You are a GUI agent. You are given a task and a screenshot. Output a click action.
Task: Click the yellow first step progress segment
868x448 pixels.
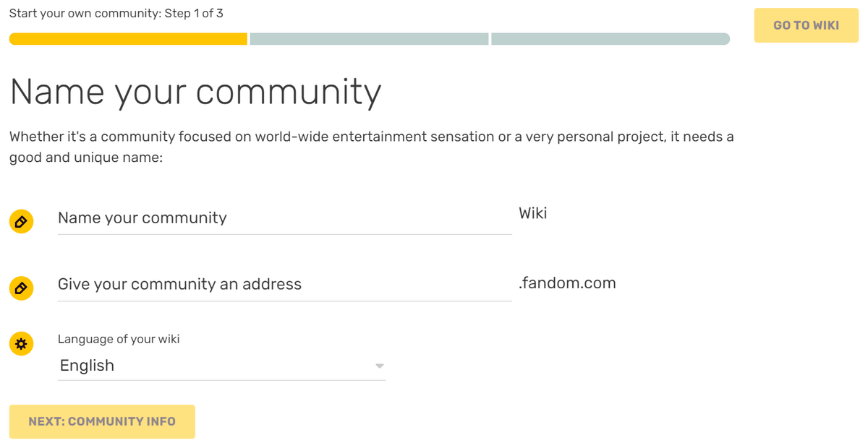point(129,39)
